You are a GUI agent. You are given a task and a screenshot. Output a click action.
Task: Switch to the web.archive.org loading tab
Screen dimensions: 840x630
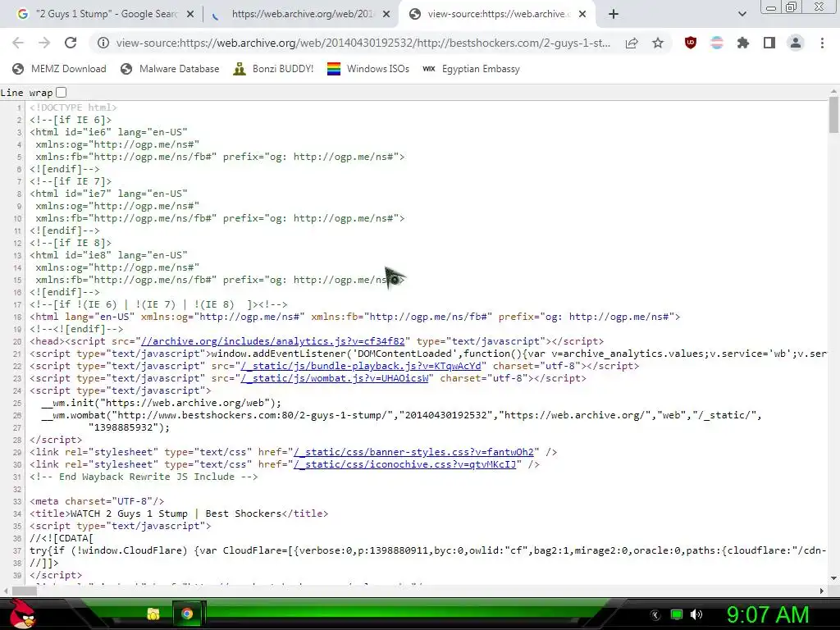pyautogui.click(x=302, y=14)
